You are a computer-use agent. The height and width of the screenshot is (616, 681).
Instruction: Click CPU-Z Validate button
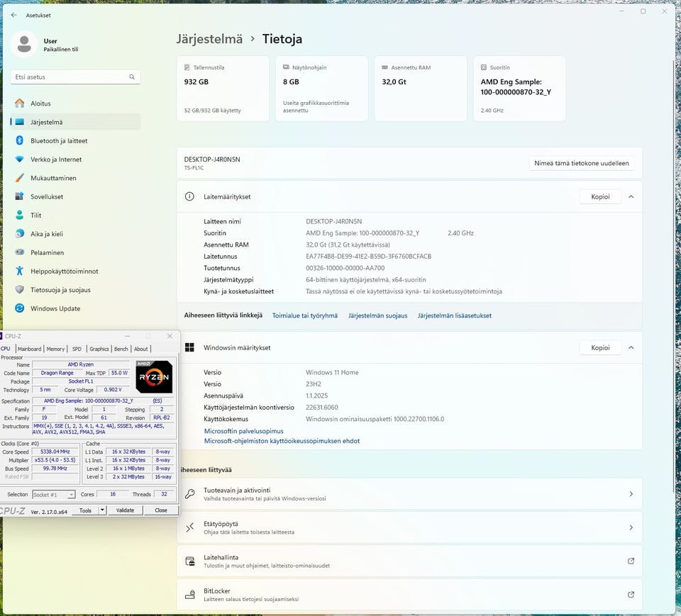[x=125, y=510]
